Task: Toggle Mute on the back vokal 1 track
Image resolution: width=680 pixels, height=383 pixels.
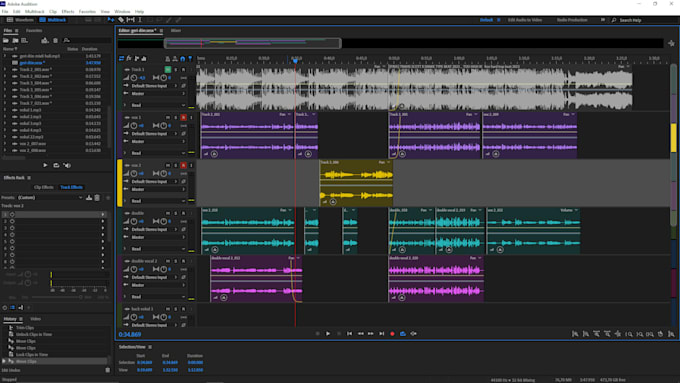Action: (x=168, y=309)
